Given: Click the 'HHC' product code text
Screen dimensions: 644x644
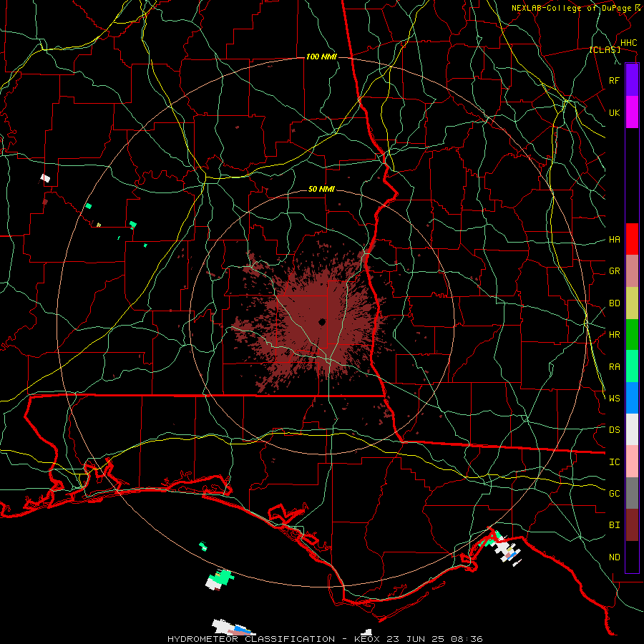Looking at the screenshot, I should [629, 43].
